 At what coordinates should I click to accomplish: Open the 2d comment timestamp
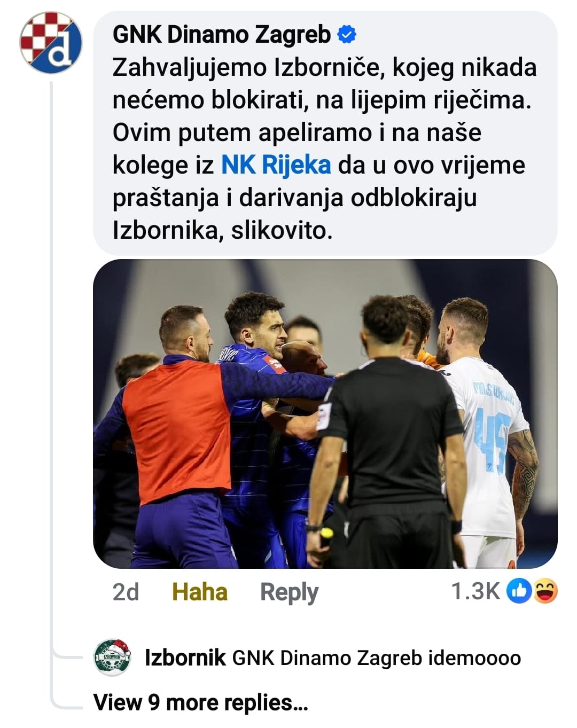click(x=126, y=592)
